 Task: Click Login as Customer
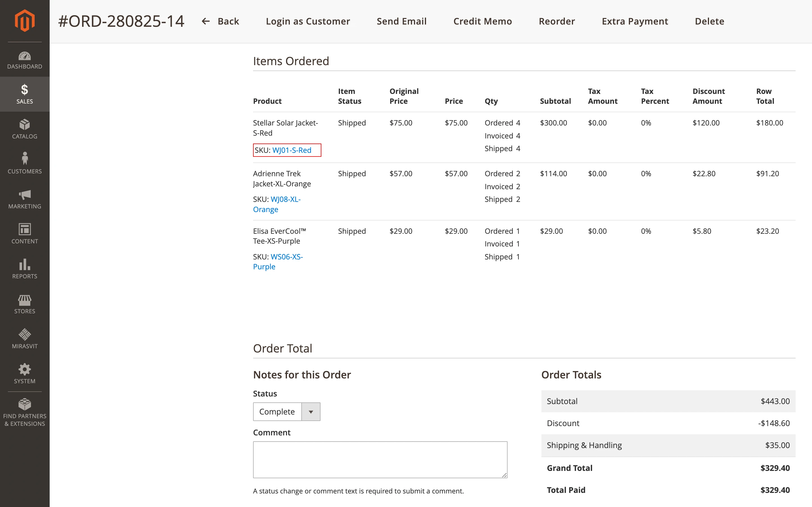click(308, 21)
